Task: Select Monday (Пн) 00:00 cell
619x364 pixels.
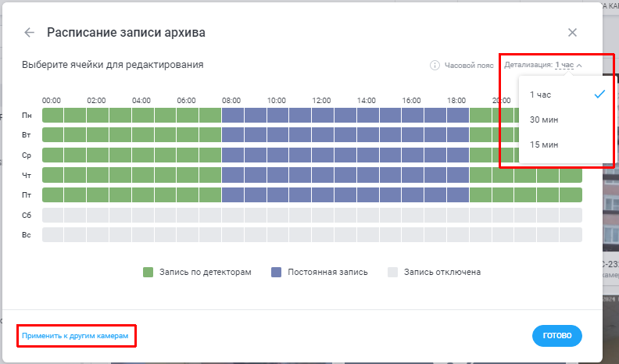Action: (52, 115)
